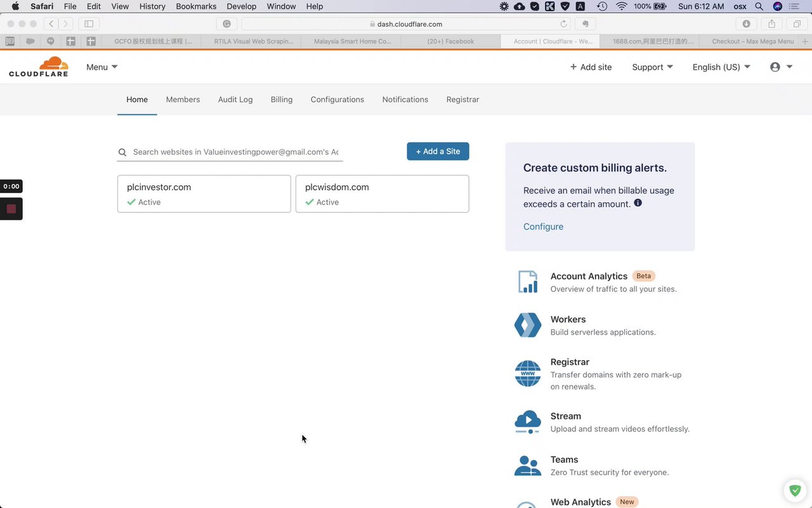Click the Stream link text
The image size is (812, 508).
[x=566, y=416]
